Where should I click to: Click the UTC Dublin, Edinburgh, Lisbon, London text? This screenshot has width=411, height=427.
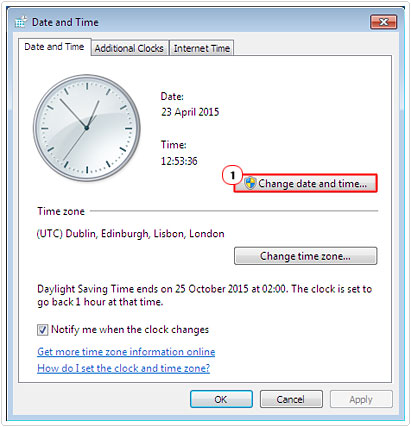(x=130, y=234)
